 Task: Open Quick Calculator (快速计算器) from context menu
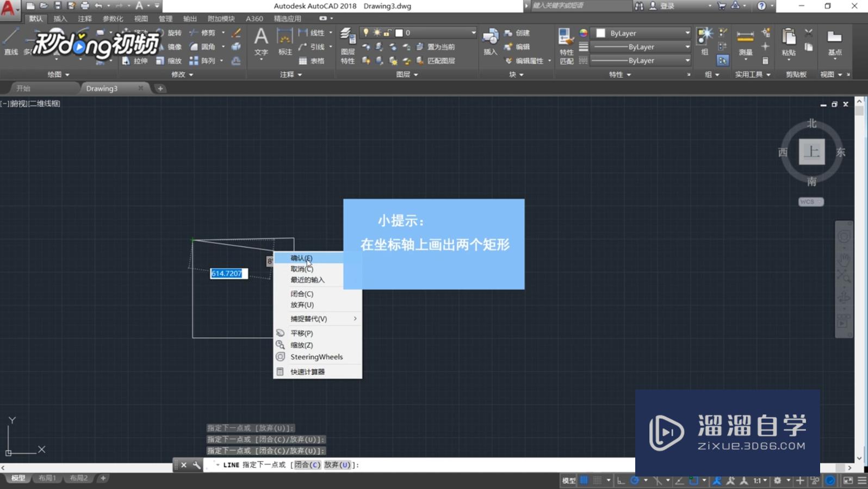(x=318, y=372)
